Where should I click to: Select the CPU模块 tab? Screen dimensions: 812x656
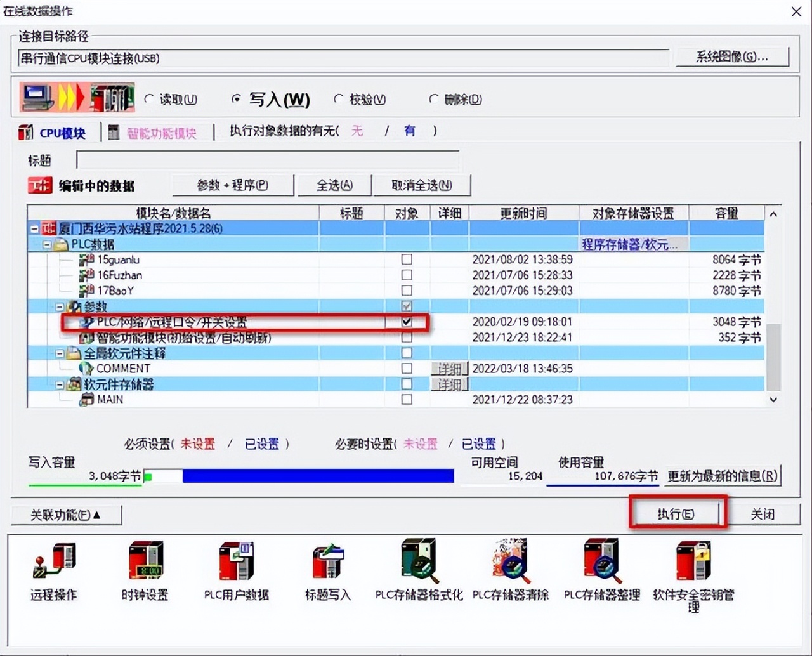coord(54,133)
